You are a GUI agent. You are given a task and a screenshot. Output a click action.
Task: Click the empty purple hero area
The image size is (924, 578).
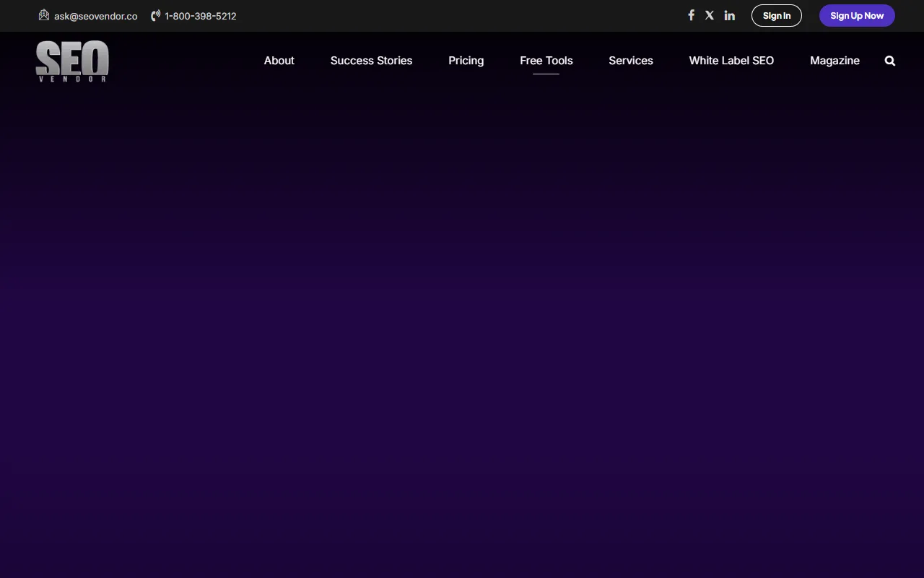(x=462, y=325)
